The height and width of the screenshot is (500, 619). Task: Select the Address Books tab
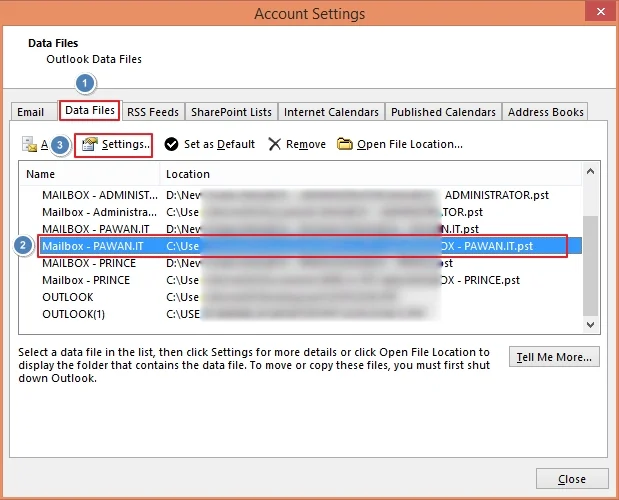[545, 112]
